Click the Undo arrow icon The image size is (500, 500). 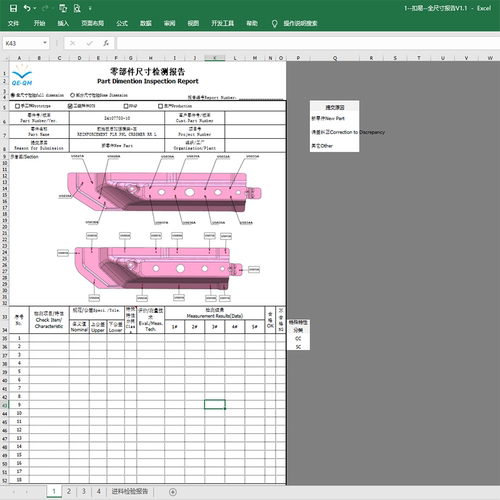[27, 8]
